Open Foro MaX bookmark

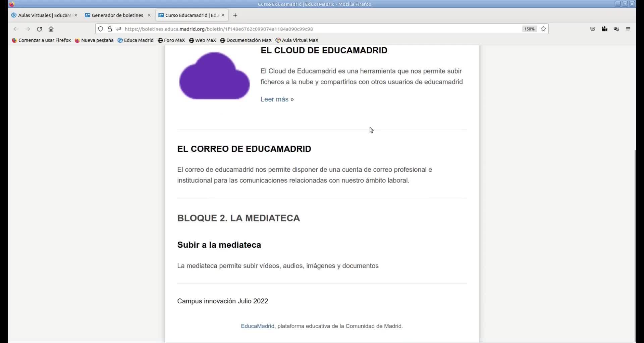pos(171,40)
